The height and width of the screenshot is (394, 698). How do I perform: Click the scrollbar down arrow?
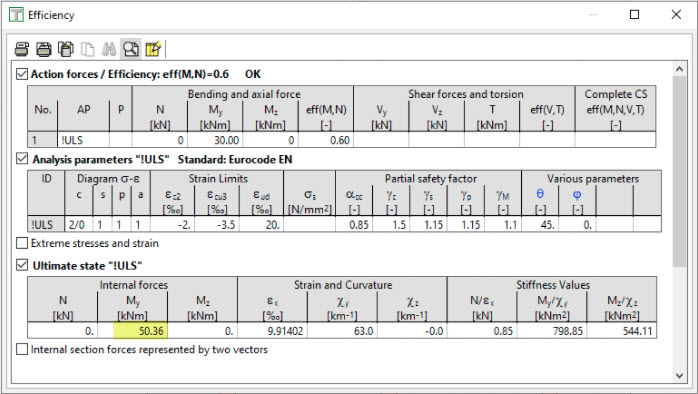[x=679, y=376]
